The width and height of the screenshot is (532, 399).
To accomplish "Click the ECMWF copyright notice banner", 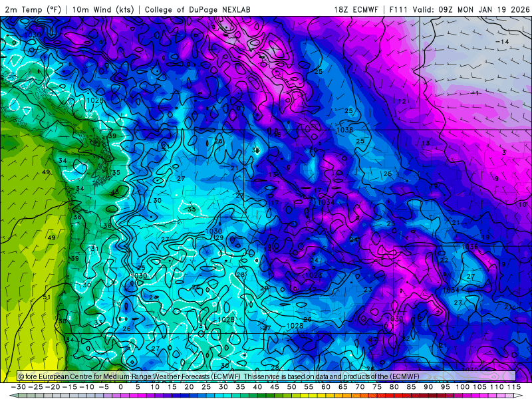I will pos(267,376).
